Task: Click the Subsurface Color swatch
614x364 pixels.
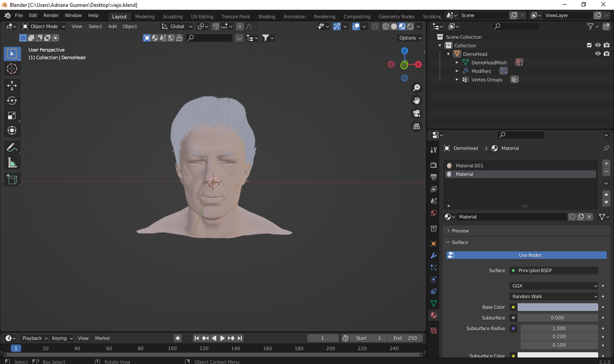Action: (x=558, y=355)
